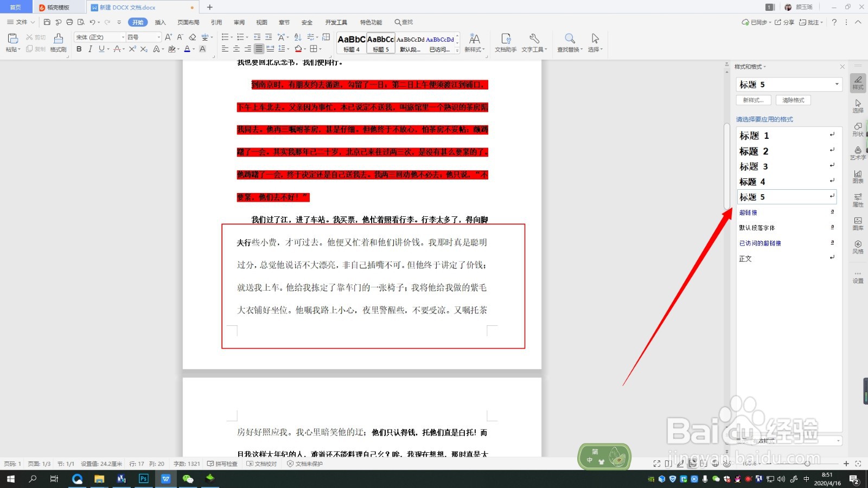Open new tab with plus button
The width and height of the screenshot is (868, 488).
pos(210,7)
